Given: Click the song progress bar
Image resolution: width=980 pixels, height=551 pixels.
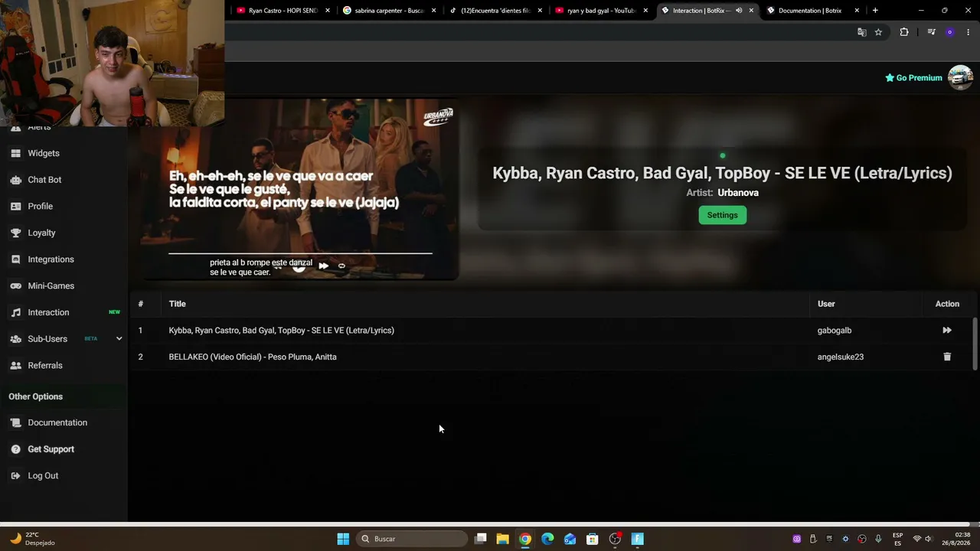Looking at the screenshot, I should 300,253.
